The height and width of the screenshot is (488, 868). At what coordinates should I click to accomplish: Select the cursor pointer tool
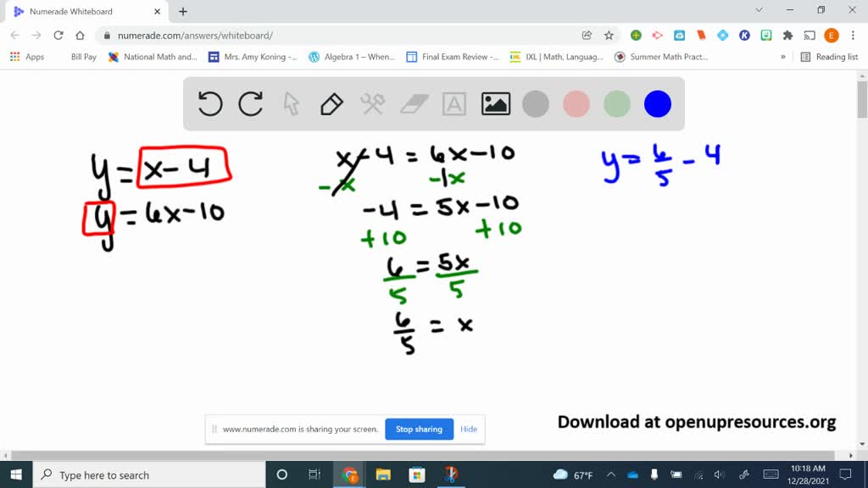pyautogui.click(x=291, y=103)
